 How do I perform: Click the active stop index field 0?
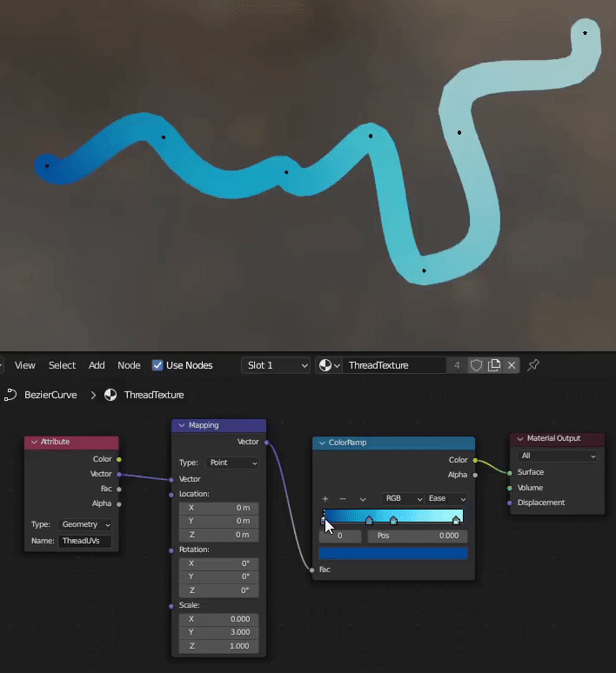pyautogui.click(x=340, y=536)
